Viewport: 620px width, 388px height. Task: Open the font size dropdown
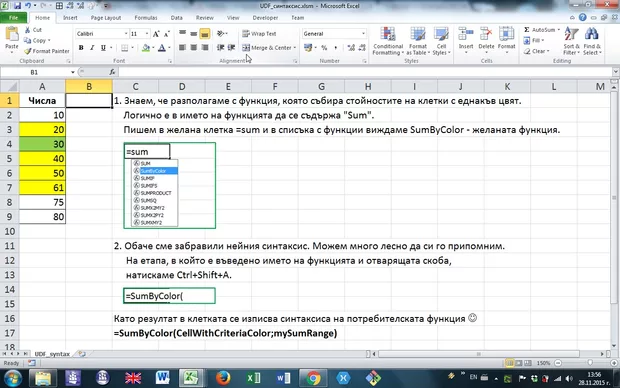pyautogui.click(x=147, y=34)
